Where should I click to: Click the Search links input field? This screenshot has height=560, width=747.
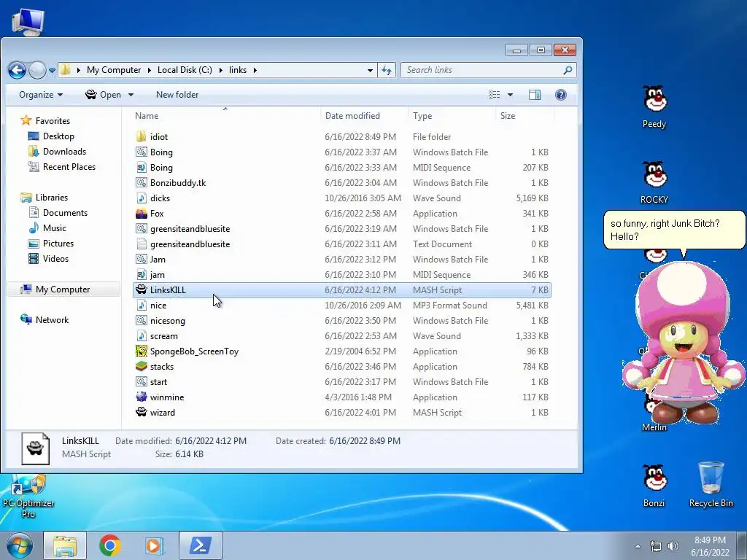(x=482, y=70)
